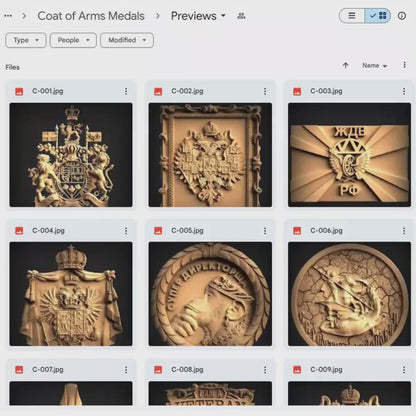
Task: Open more options for C-009.jpg
Action: pos(404,369)
